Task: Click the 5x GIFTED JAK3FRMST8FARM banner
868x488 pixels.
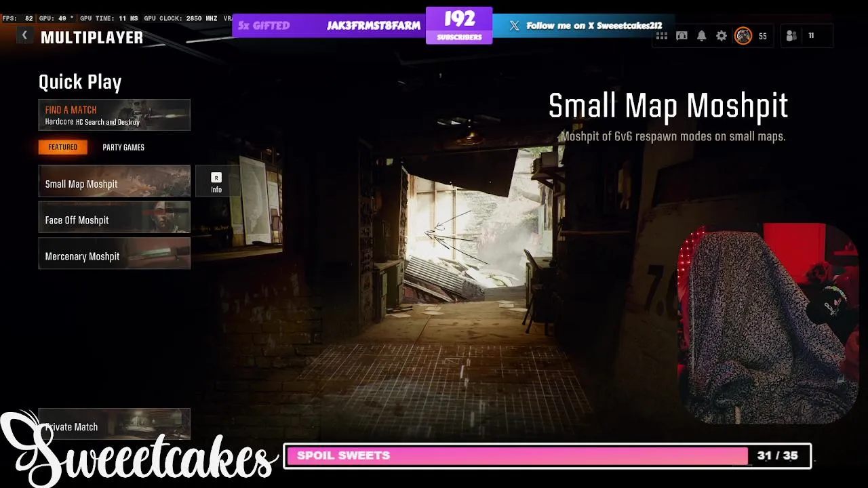Action: pyautogui.click(x=329, y=26)
